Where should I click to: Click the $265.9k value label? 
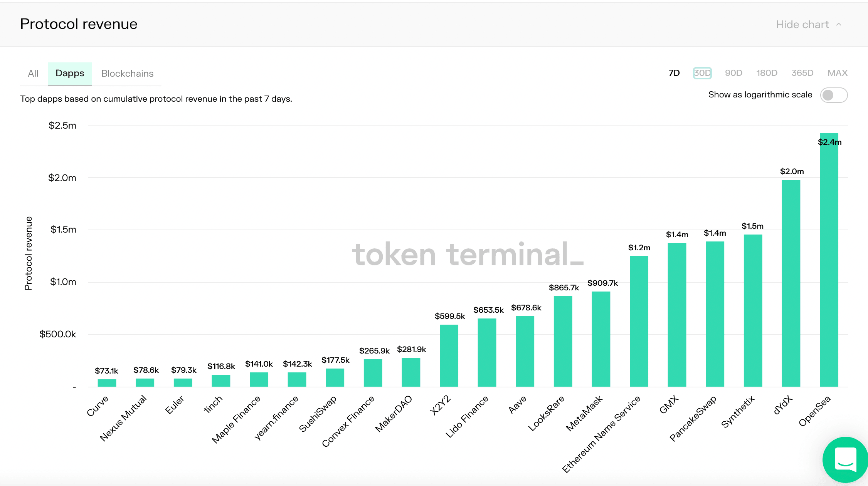tap(374, 351)
